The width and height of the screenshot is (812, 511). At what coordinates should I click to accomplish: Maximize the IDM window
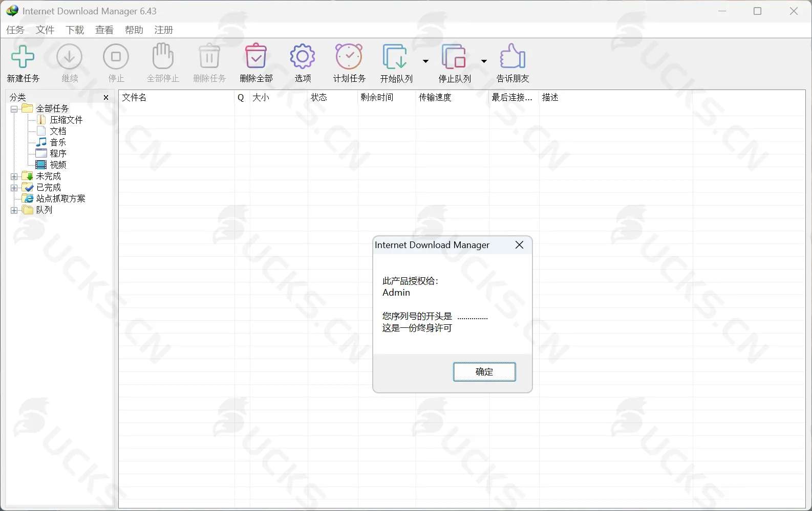tap(758, 11)
